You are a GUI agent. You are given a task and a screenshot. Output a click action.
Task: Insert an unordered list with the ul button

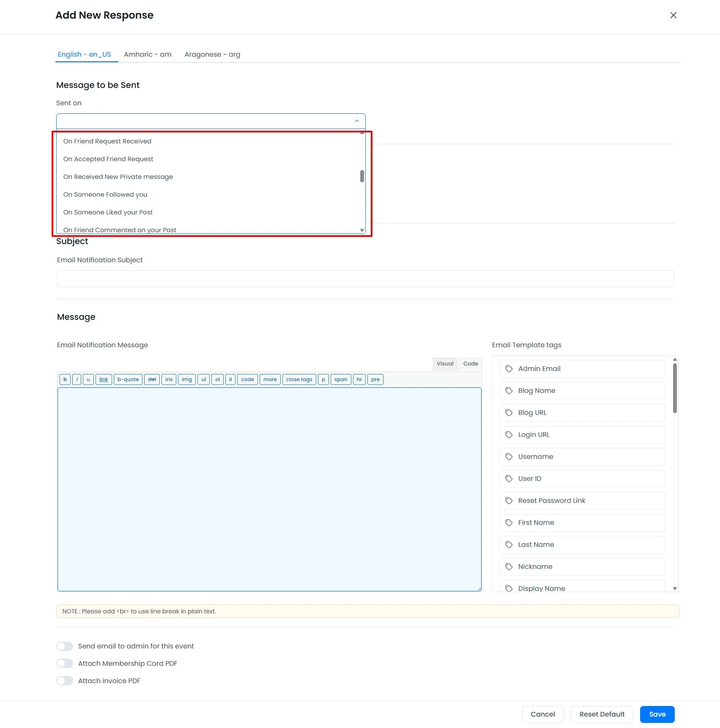point(203,379)
